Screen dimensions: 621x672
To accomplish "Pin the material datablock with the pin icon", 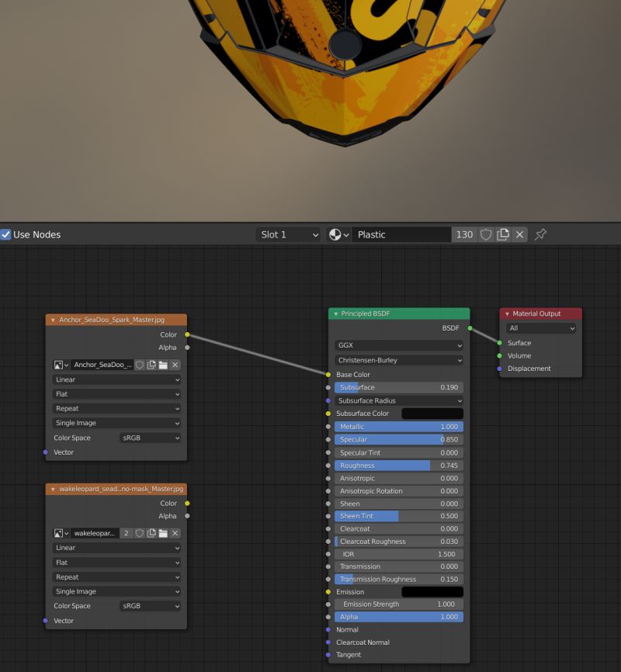I will click(x=539, y=234).
